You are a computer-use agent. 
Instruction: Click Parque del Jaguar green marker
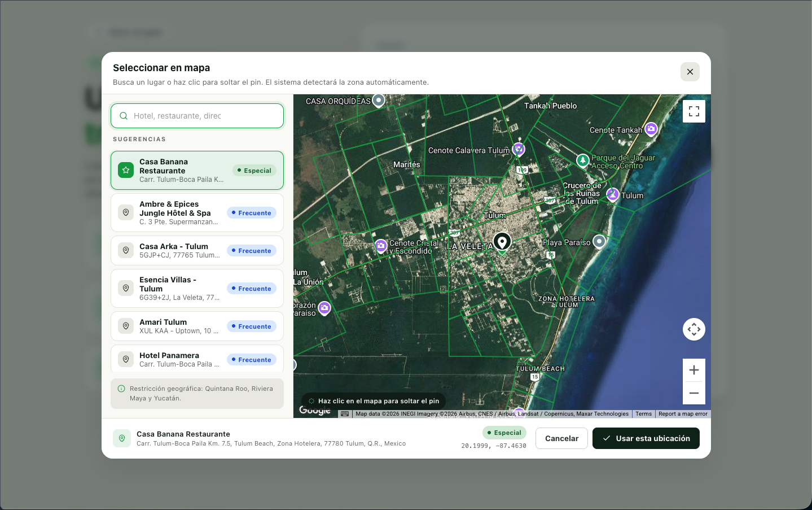[x=582, y=161]
